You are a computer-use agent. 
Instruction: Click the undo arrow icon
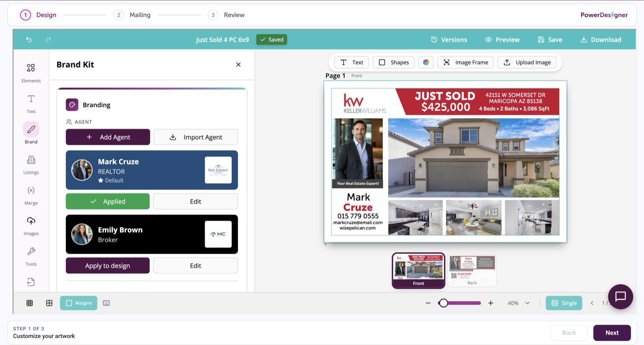coord(29,39)
